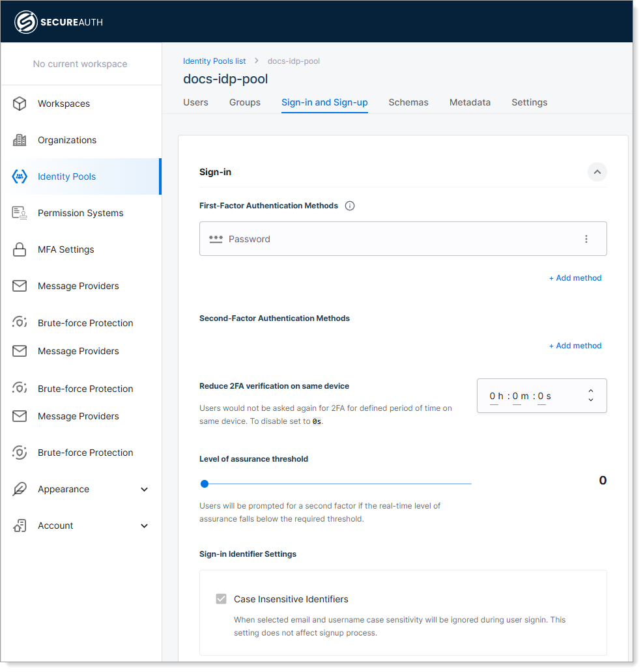Click the Organizations building icon
The image size is (643, 672).
point(20,140)
